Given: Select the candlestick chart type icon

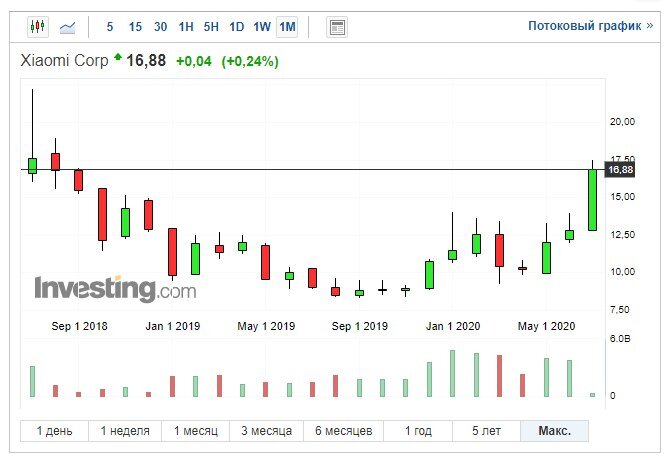Looking at the screenshot, I should (x=37, y=27).
